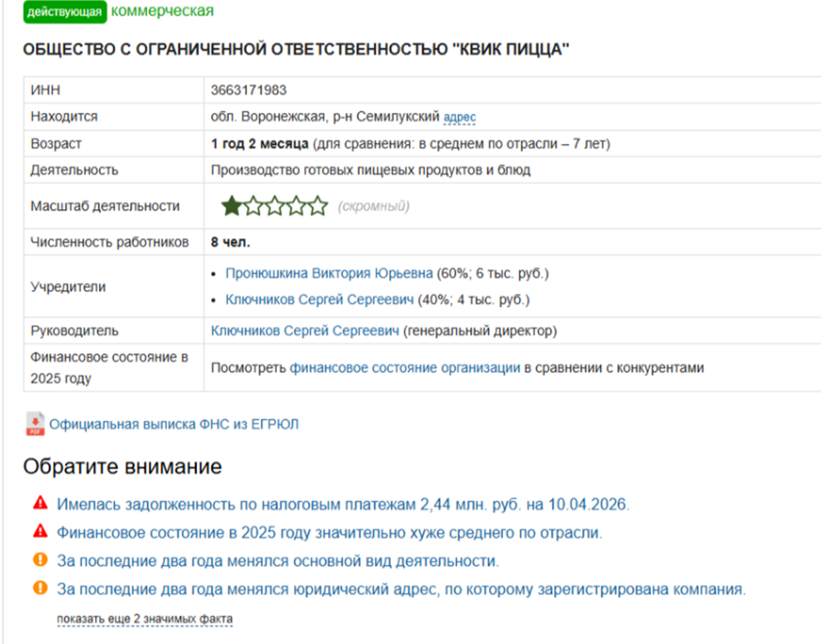This screenshot has width=821, height=644.
Task: Click the Масштаб деятельности row label
Action: [x=105, y=206]
